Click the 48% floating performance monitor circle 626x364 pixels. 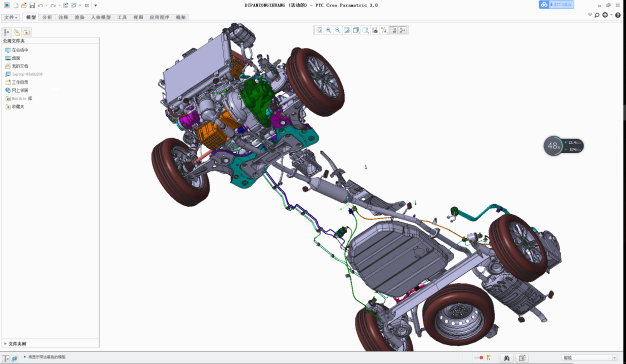[553, 146]
